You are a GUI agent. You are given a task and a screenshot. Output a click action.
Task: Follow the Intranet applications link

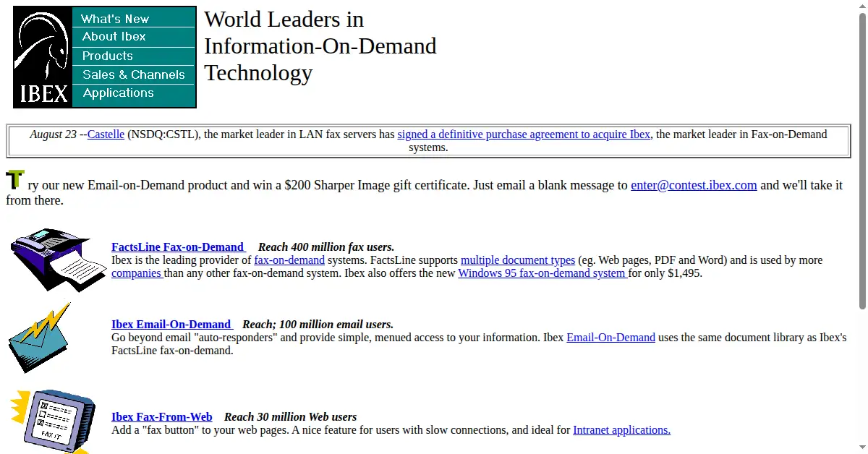621,430
